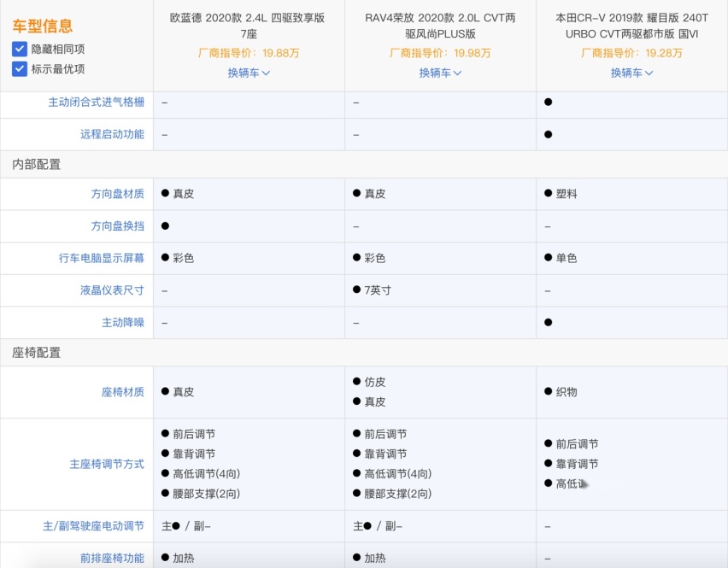The image size is (728, 568).
Task: Click the 车型信息 heading
Action: [42, 26]
